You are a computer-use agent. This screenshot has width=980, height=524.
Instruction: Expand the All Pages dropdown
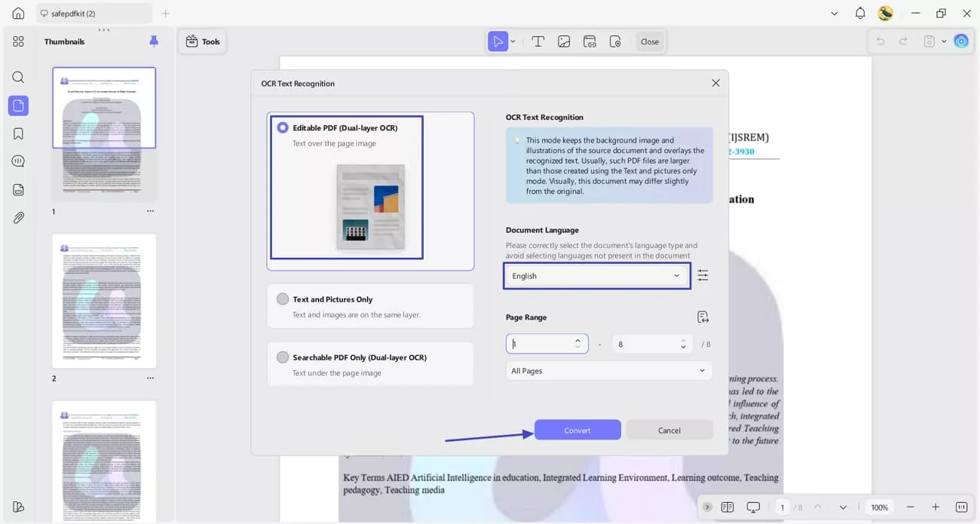(608, 371)
